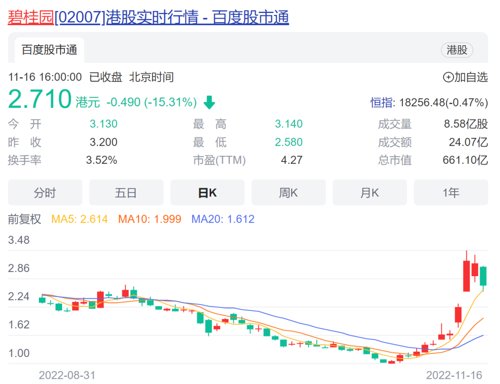The height and width of the screenshot is (384, 500).
Task: Open the 碧桂园[02007] headline link
Action: coord(148,17)
